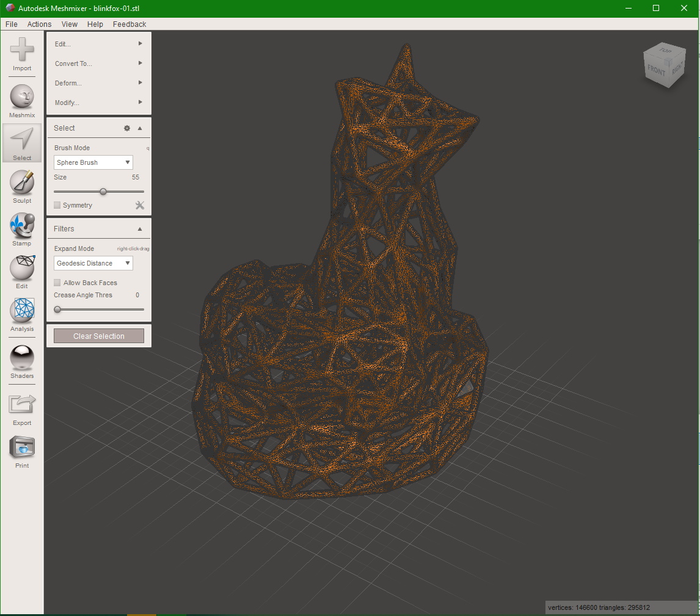700x616 pixels.
Task: Maximize the Meshmixer window
Action: tap(656, 8)
